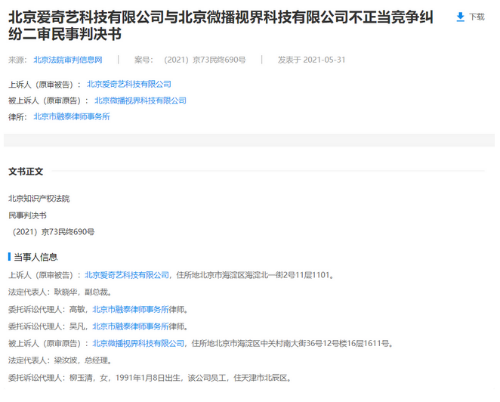The image size is (500, 402).
Task: Open source link 北京法院审判信息网
Action: click(x=68, y=60)
